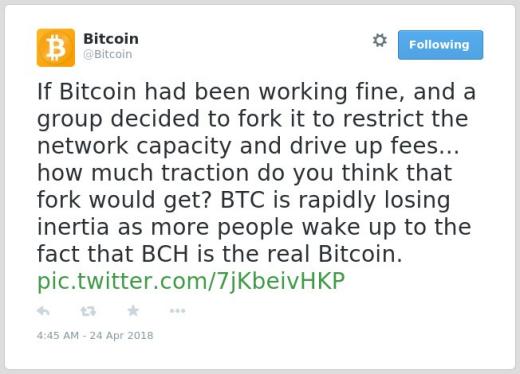The height and width of the screenshot is (374, 520).
Task: Visit the @Bitcoin handle
Action: 108,54
